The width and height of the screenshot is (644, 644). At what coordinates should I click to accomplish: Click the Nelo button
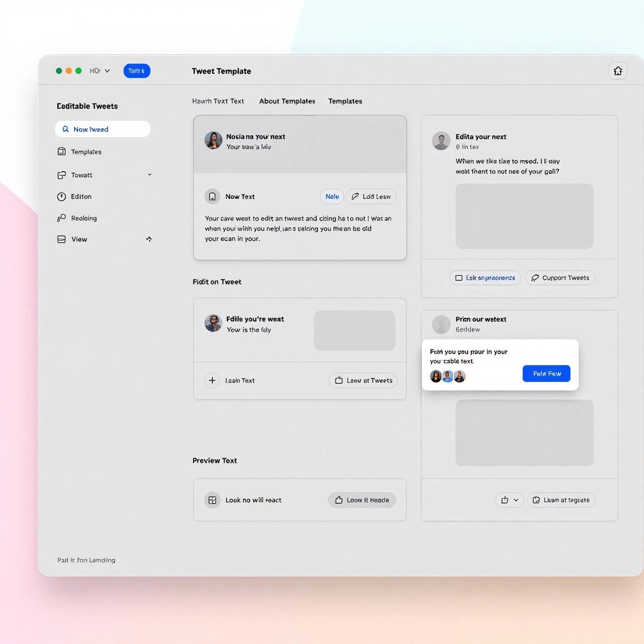[x=332, y=196]
